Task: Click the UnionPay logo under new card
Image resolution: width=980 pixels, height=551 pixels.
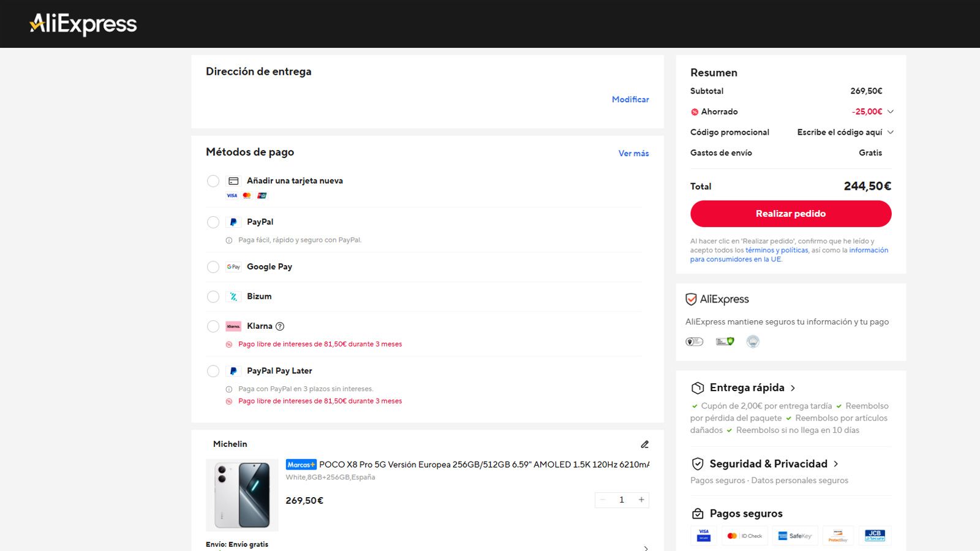Action: coord(262,196)
